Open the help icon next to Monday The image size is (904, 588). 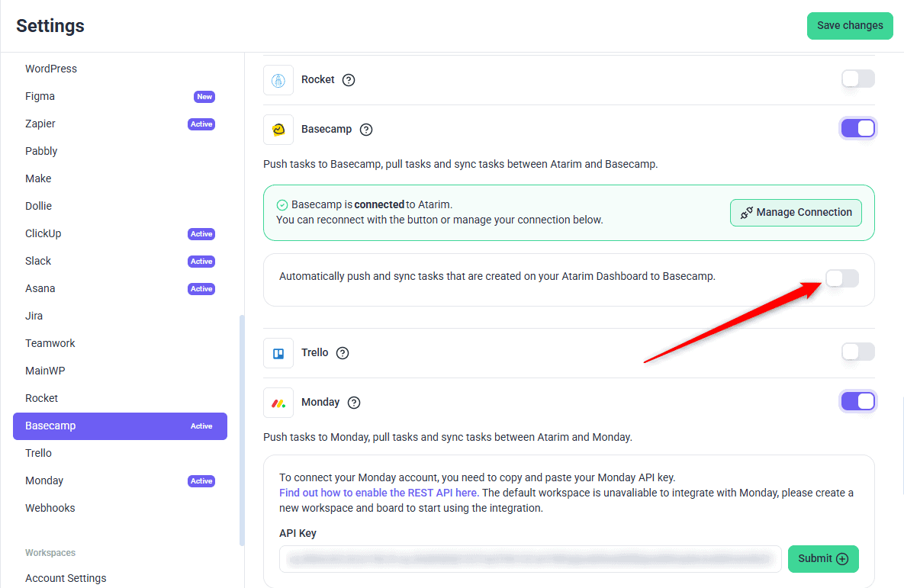click(354, 403)
